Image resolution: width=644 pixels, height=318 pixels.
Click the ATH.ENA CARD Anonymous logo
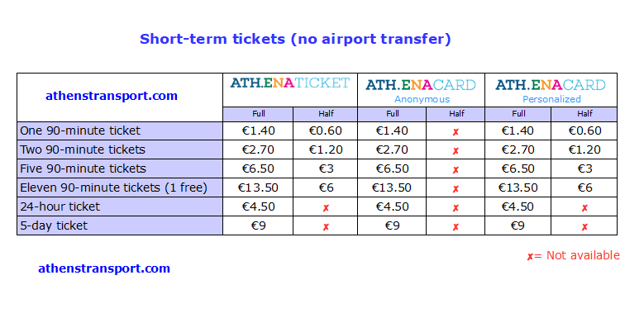(x=421, y=85)
